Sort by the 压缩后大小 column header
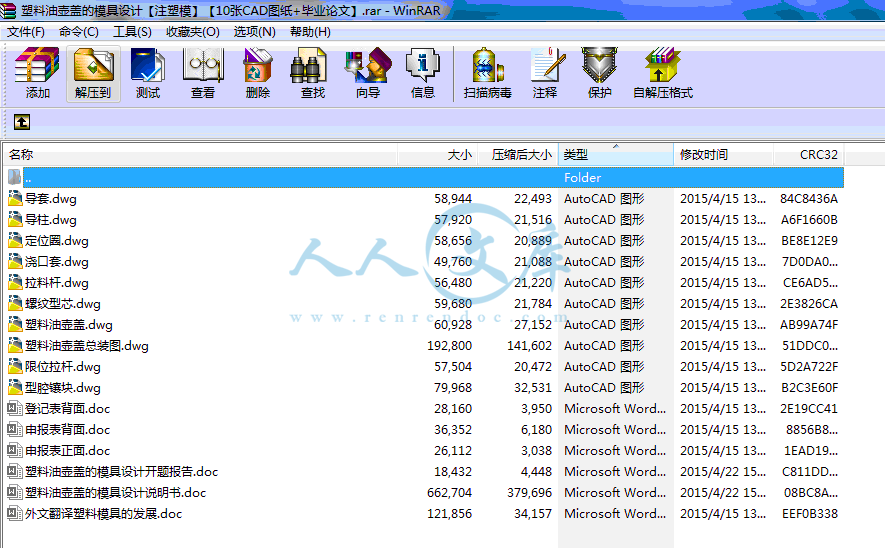Viewport: 885px width, 548px height. point(518,155)
